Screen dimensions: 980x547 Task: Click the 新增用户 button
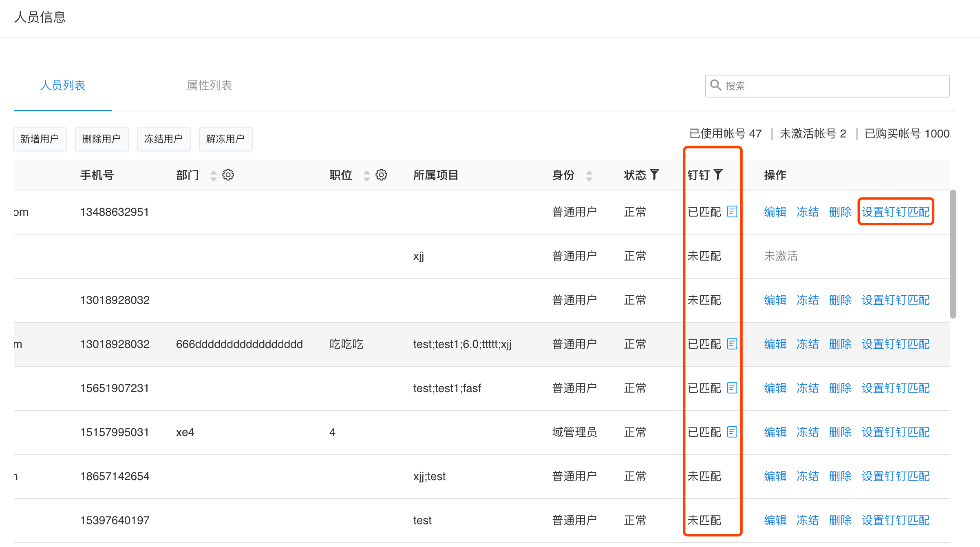(x=40, y=139)
